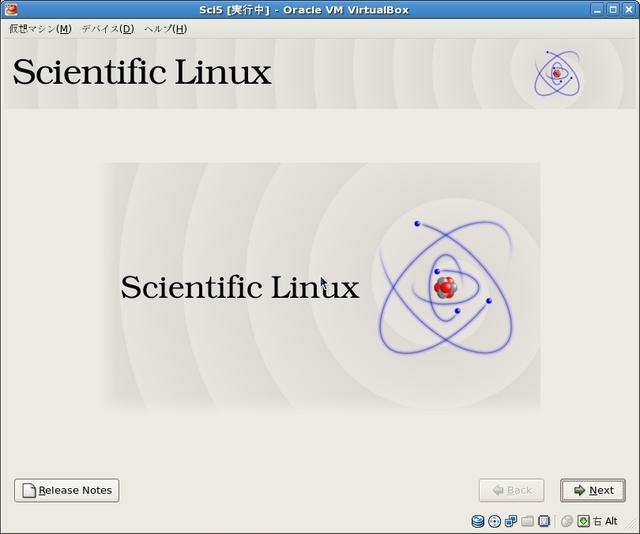This screenshot has height=534, width=640.
Task: Close the VirtualBox window
Action: click(629, 9)
